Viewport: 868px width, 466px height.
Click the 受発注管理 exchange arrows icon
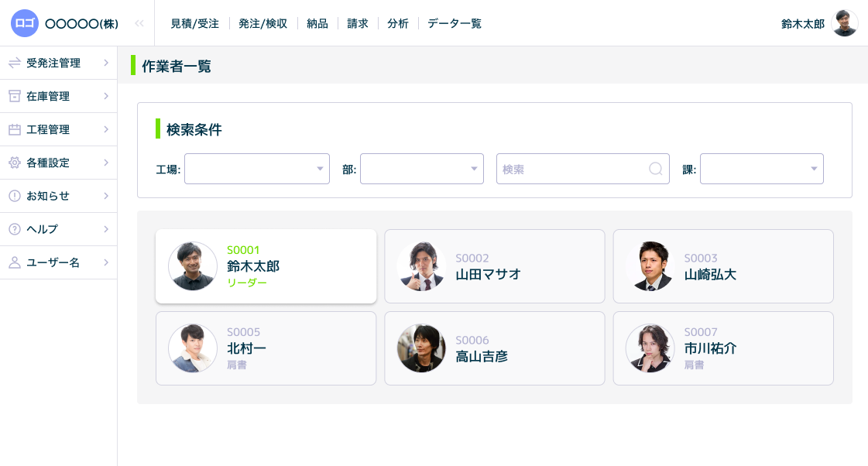point(14,63)
